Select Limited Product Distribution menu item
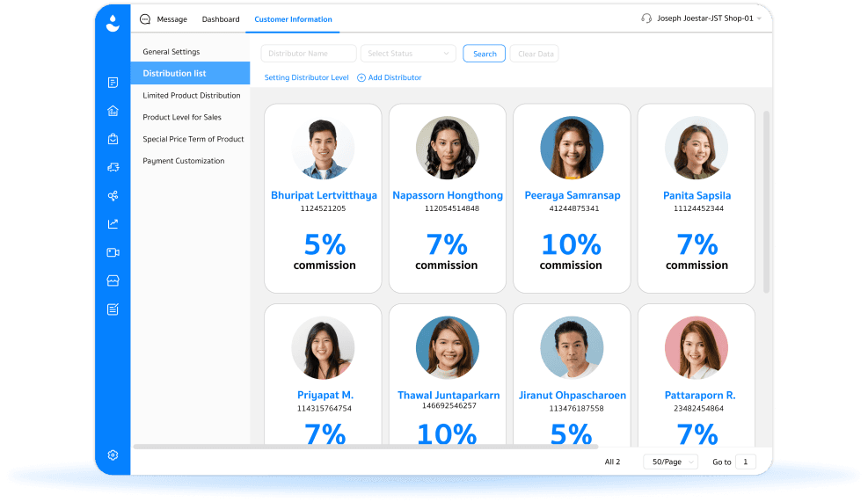The height and width of the screenshot is (502, 868). (x=192, y=95)
